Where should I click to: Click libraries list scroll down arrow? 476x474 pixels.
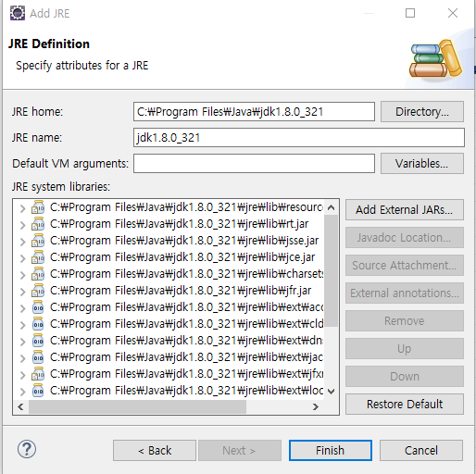(332, 392)
